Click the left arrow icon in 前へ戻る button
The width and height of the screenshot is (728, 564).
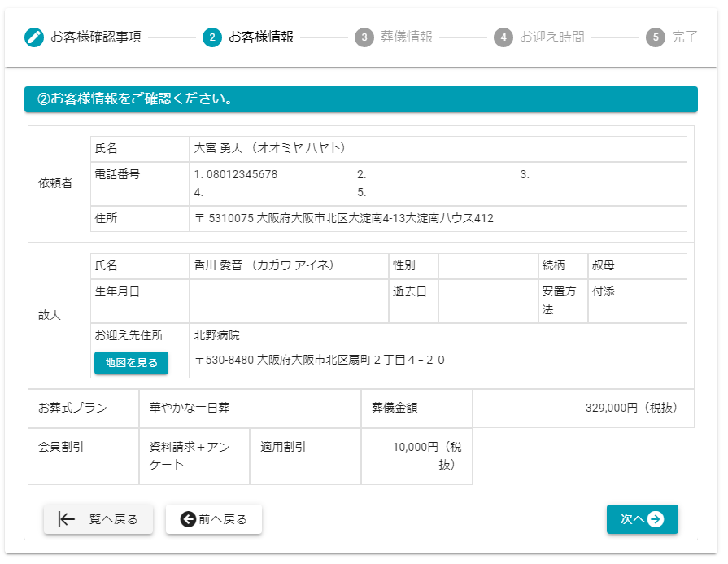pos(188,519)
